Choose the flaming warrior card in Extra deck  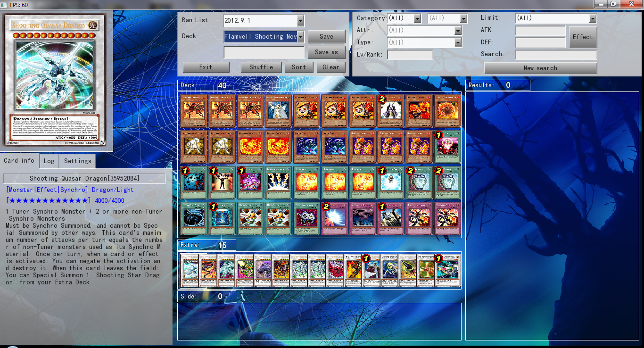pos(353,271)
